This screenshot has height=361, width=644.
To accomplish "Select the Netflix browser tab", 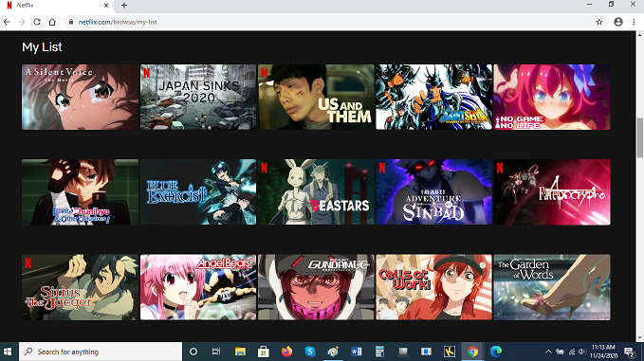I will click(x=58, y=6).
